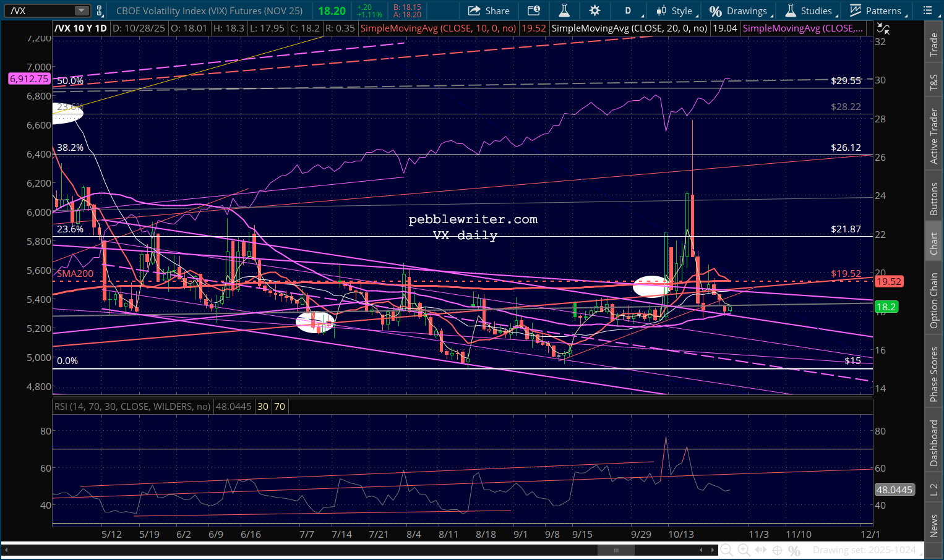This screenshot has height=560, width=944.
Task: Open the list menu icon at toolbar end
Action: click(x=927, y=11)
